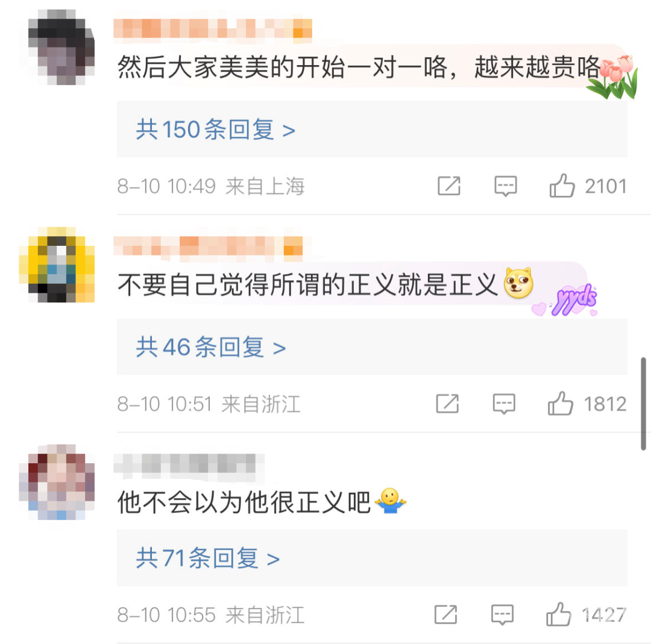651x644 pixels.
Task: Share the comment posted at 8-10 10:49
Action: tap(449, 186)
